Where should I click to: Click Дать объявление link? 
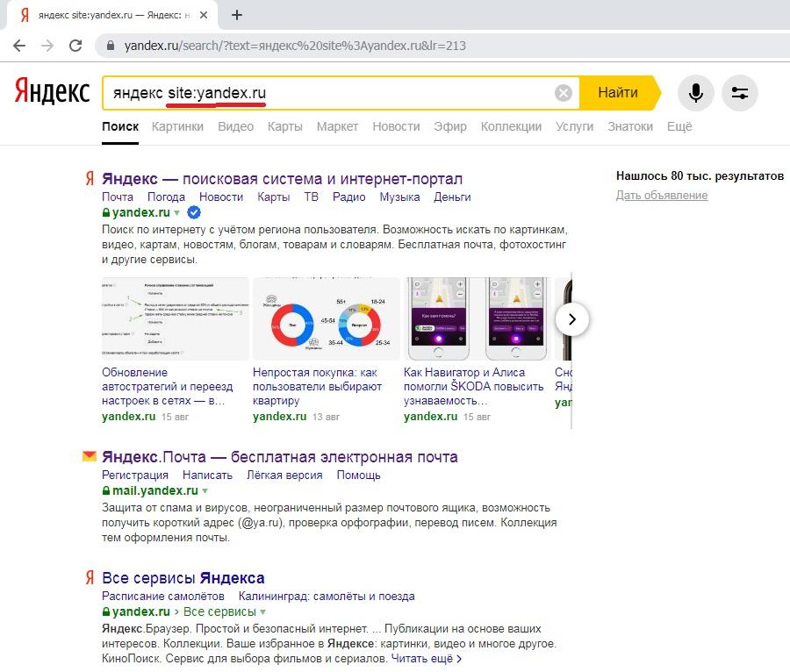tap(662, 196)
